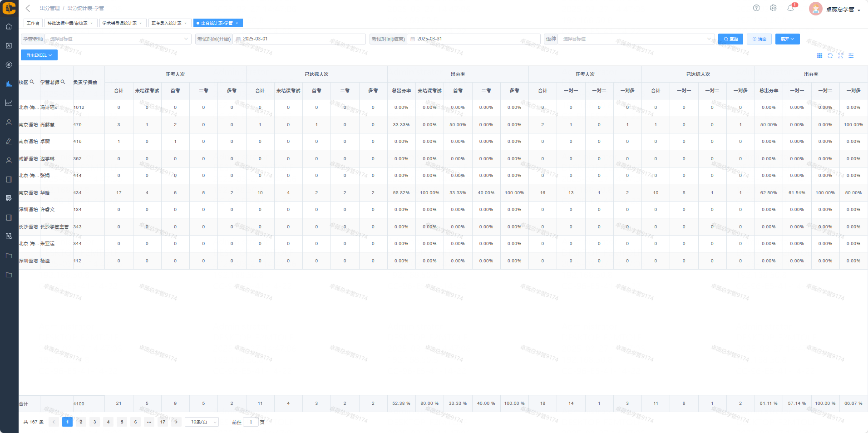The image size is (868, 433).
Task: Click the help question mark icon
Action: point(756,8)
